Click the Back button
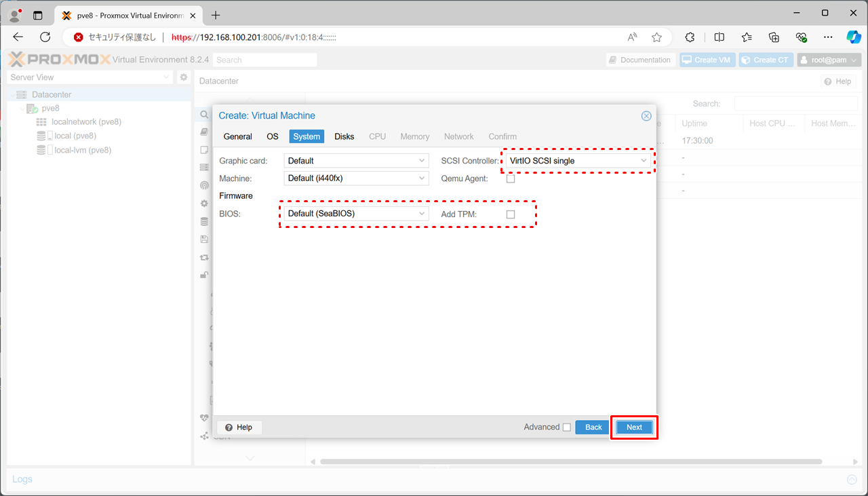This screenshot has width=868, height=496. [593, 427]
